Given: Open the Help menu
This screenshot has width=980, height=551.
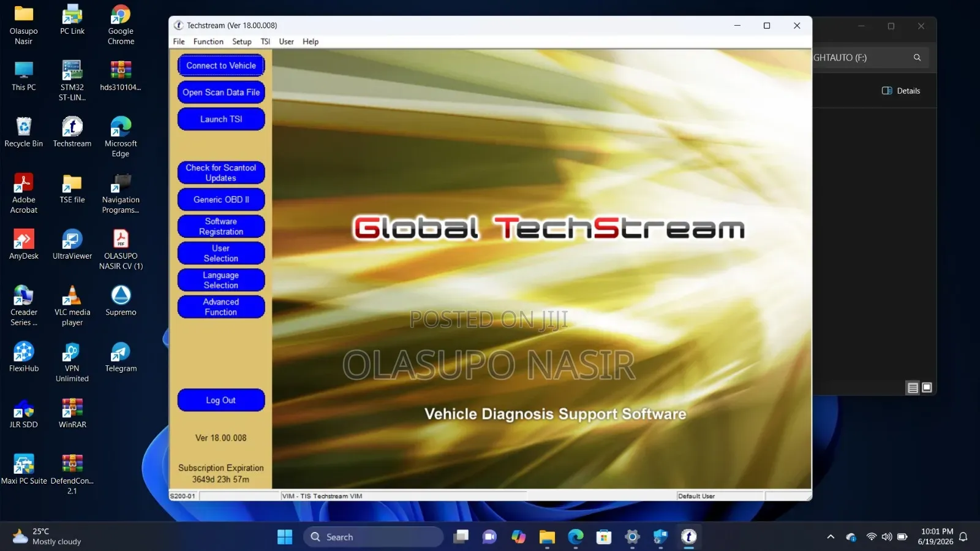Looking at the screenshot, I should (311, 42).
